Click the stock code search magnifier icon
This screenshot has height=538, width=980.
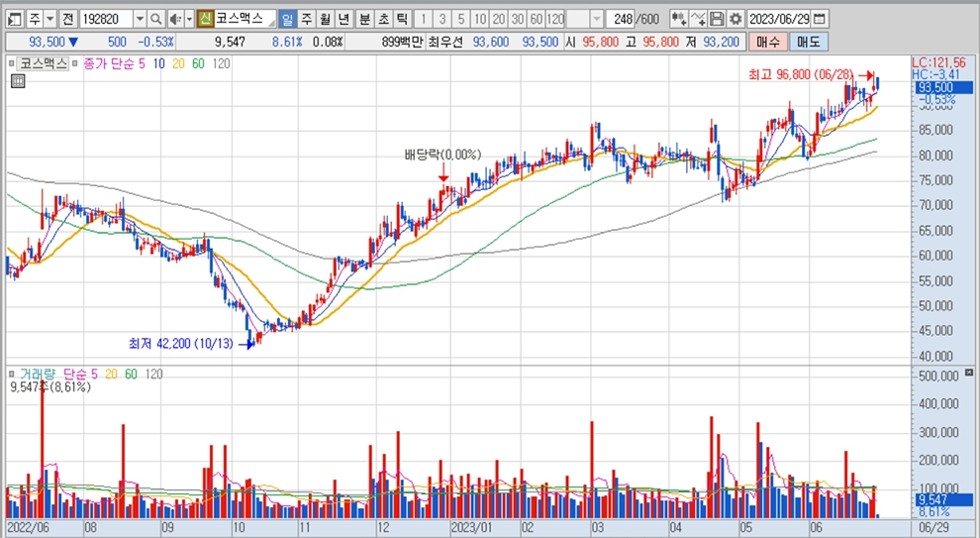[x=156, y=20]
